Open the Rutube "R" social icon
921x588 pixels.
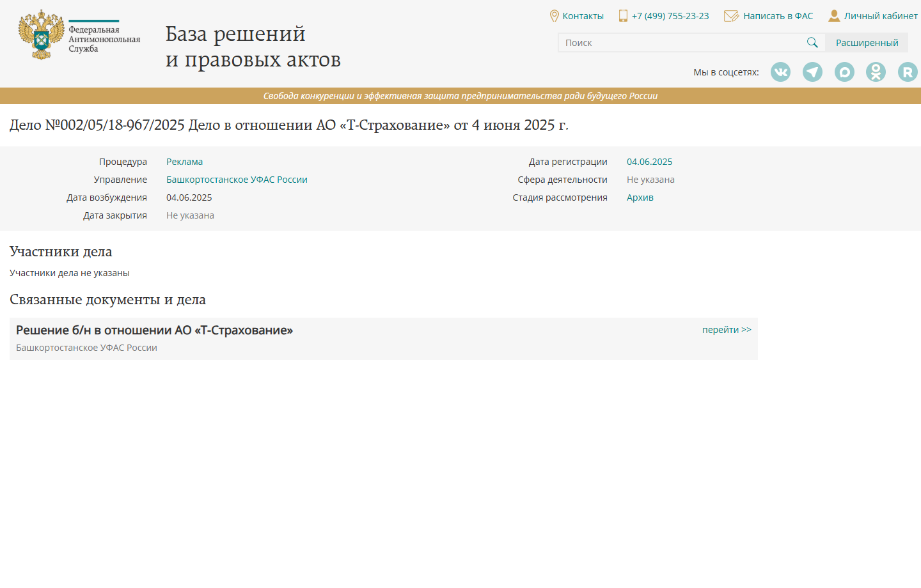[x=908, y=72]
